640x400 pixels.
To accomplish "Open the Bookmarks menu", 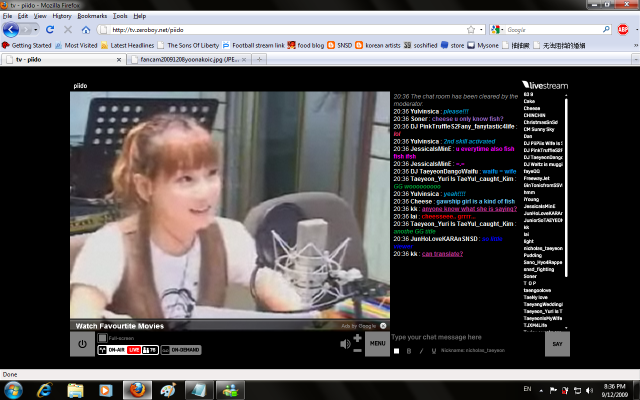I will tap(92, 16).
